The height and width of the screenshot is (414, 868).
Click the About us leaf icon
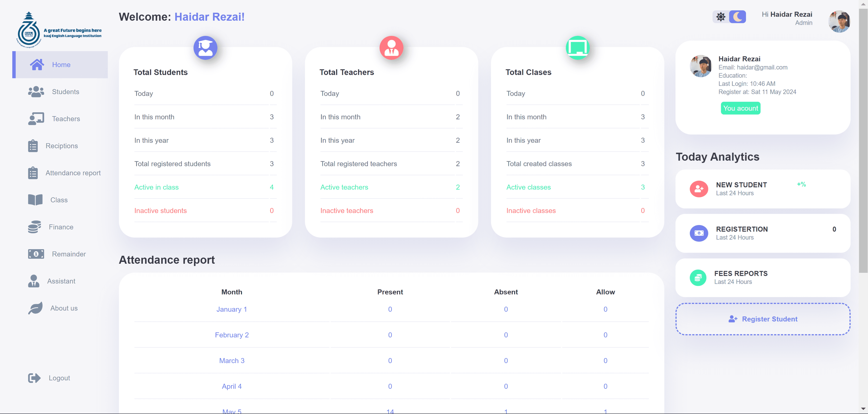[x=35, y=308]
